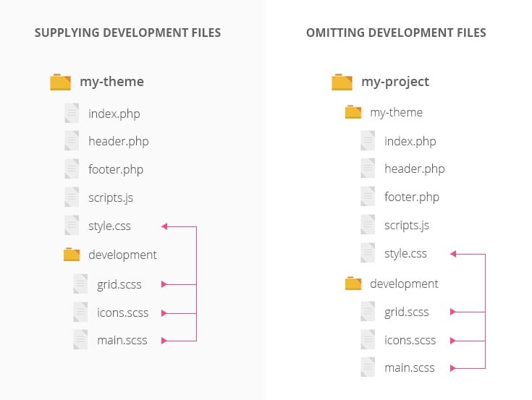Click the file icon beside style.css under OMITTING heading
The height and width of the screenshot is (400, 532).
point(368,252)
